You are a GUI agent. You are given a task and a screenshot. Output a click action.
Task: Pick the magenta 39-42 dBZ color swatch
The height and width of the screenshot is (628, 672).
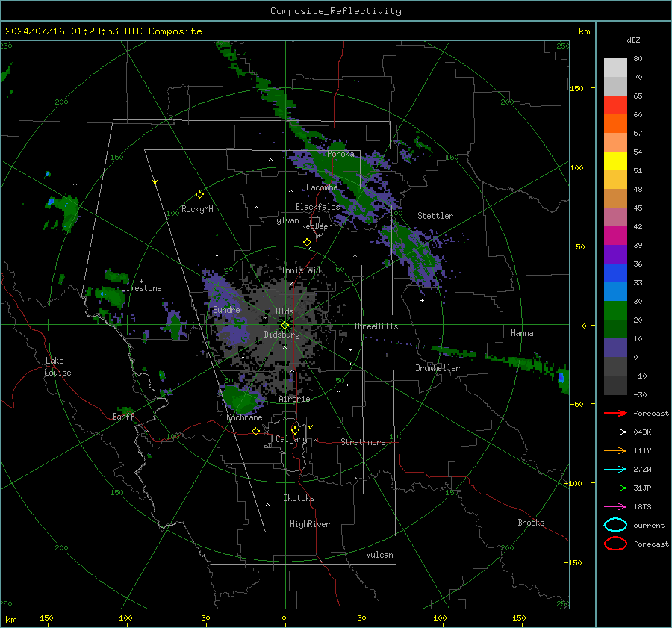coord(615,236)
